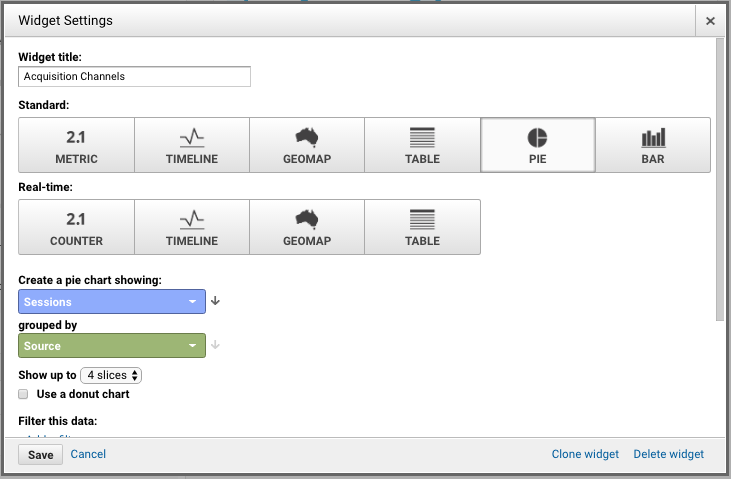Select the standard Metric widget type
This screenshot has width=731, height=479.
click(x=76, y=145)
